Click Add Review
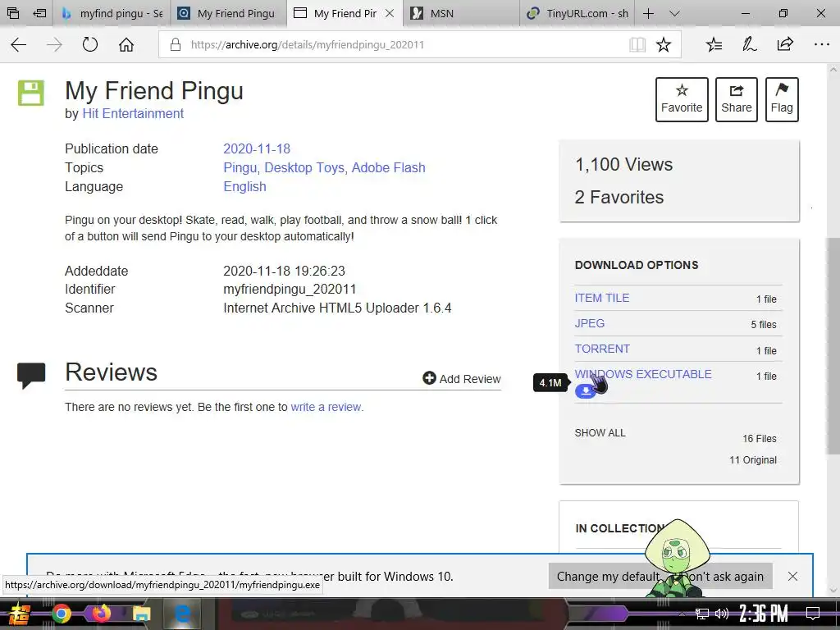The width and height of the screenshot is (840, 630). point(462,379)
